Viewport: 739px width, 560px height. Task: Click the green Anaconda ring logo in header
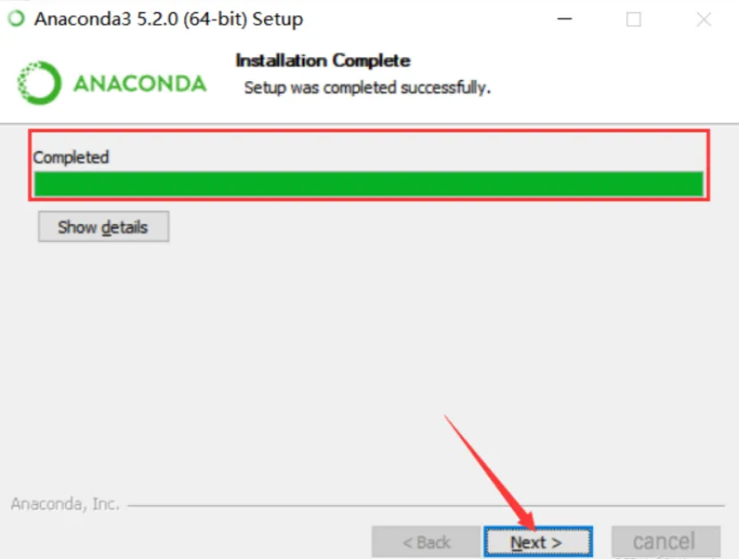tap(39, 83)
